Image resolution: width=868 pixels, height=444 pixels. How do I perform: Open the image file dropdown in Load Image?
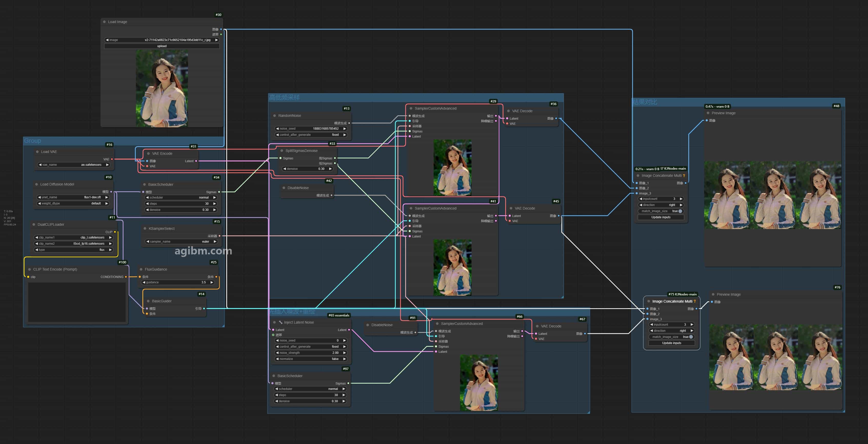coord(162,40)
